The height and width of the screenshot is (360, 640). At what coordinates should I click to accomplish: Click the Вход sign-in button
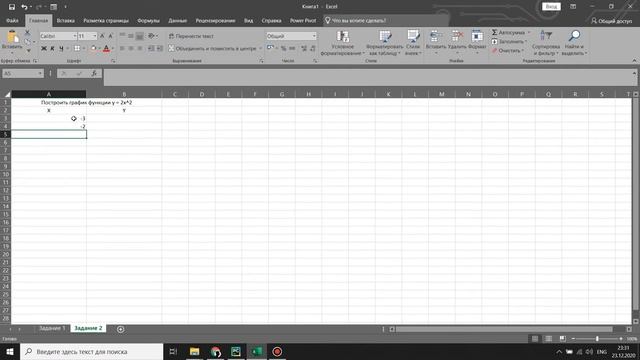tap(551, 7)
